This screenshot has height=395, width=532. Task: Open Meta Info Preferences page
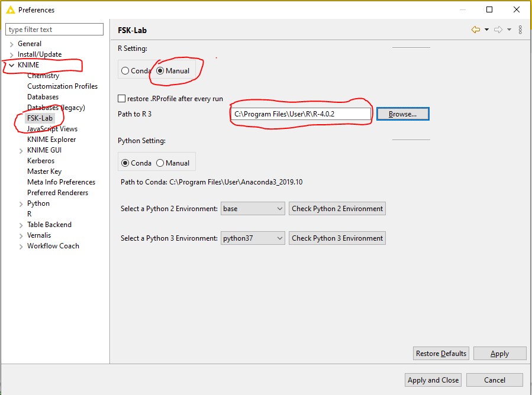pyautogui.click(x=61, y=182)
